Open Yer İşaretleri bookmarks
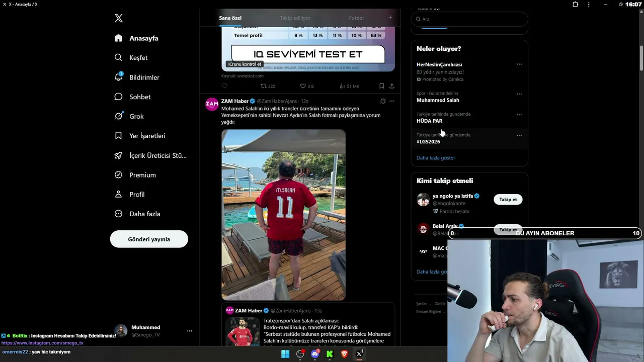Screen dimensions: 644x362 140,136
